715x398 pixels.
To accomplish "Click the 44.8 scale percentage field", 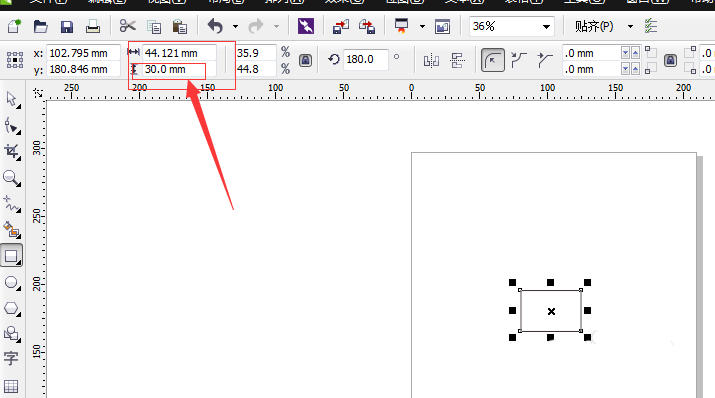I will (256, 69).
